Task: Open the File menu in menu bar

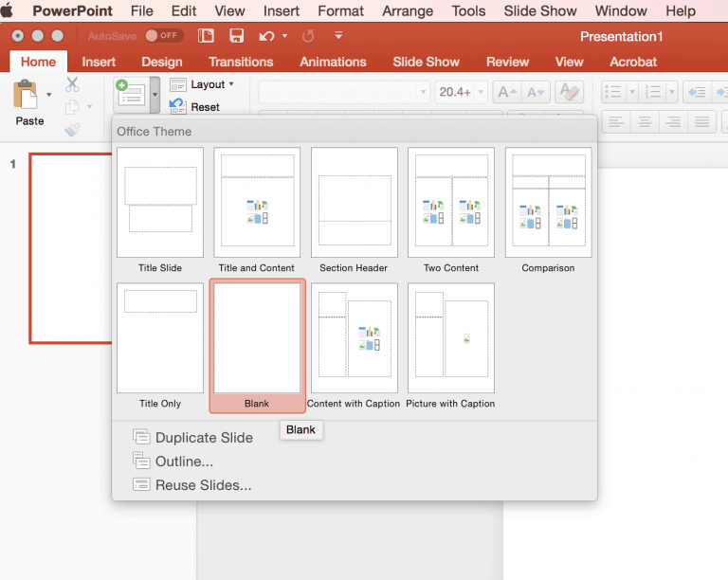Action: pos(141,10)
